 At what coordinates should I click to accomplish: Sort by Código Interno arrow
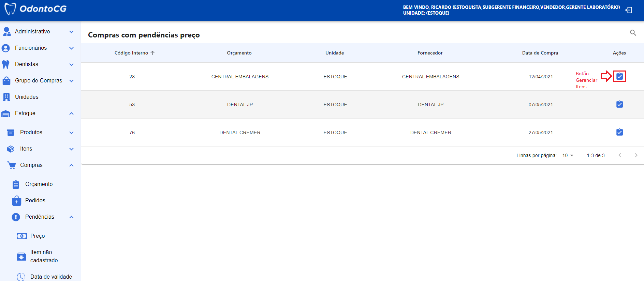pos(152,53)
